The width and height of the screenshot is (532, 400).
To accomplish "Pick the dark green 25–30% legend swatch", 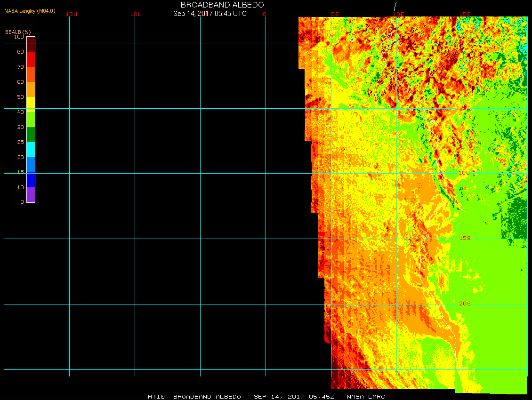I will click(x=31, y=135).
